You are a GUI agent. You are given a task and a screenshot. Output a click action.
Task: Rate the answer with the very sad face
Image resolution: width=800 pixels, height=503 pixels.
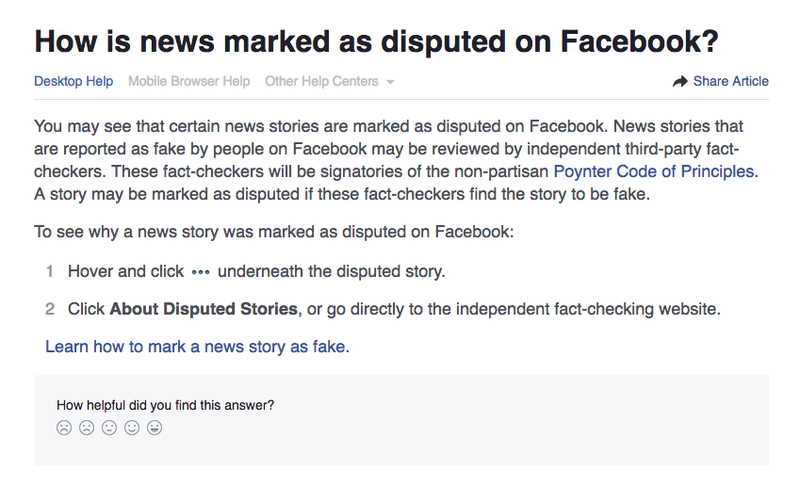pos(64,427)
